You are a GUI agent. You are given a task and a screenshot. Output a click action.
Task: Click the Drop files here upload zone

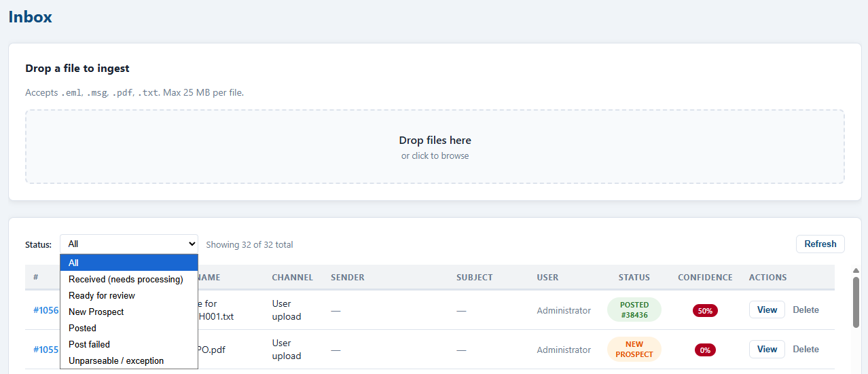(435, 147)
